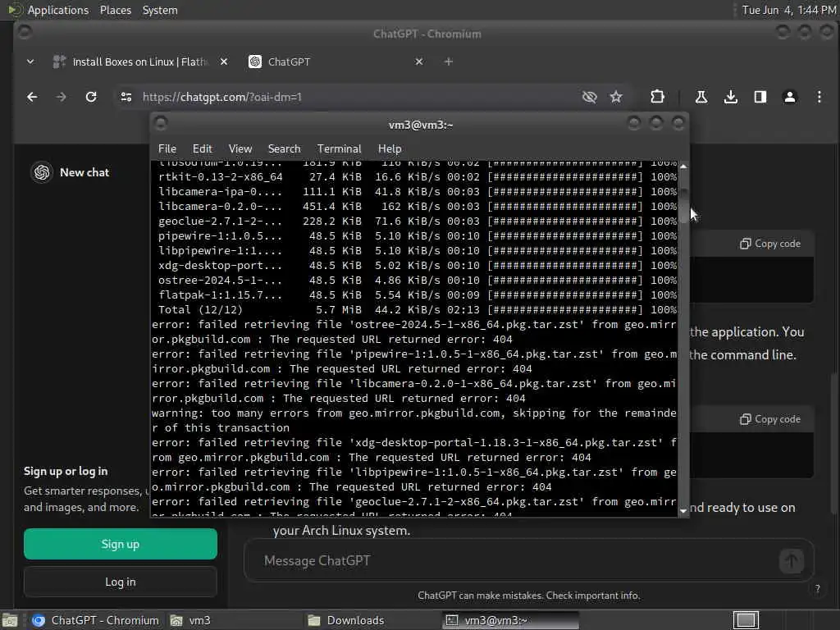
Task: Open Chromium three-dot menu
Action: tap(819, 97)
